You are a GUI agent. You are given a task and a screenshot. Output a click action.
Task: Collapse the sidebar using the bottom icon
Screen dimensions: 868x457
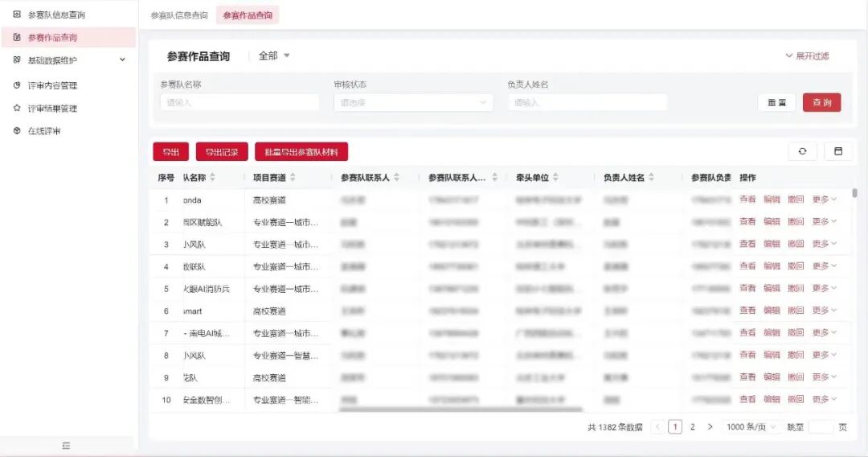(67, 446)
